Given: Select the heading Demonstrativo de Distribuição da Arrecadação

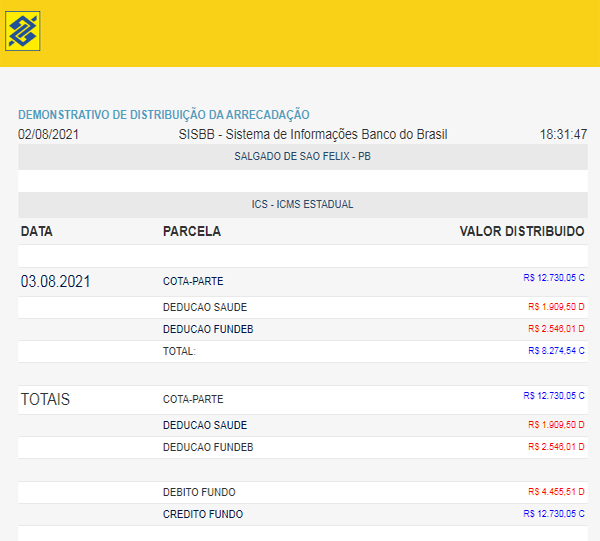Looking at the screenshot, I should pos(164,114).
